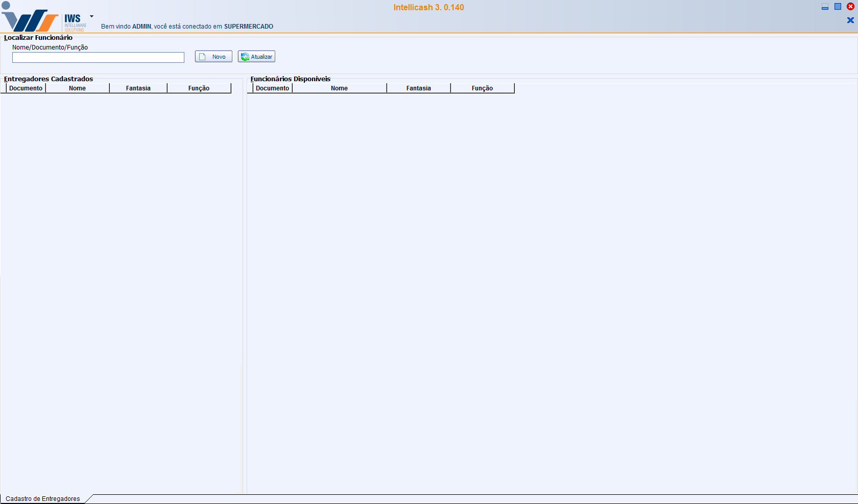Sort Funcionários Disponíveis by Documento column

tap(272, 88)
